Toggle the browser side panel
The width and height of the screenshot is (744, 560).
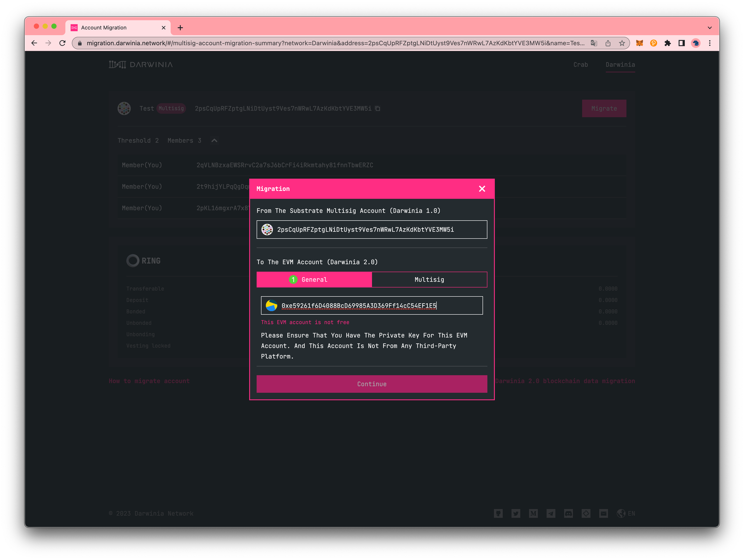tap(682, 43)
